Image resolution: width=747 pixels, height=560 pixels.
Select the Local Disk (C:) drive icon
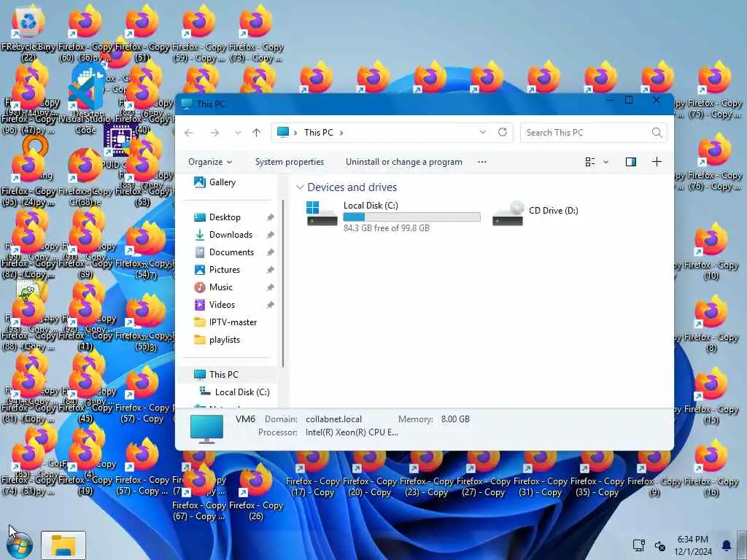pyautogui.click(x=322, y=214)
